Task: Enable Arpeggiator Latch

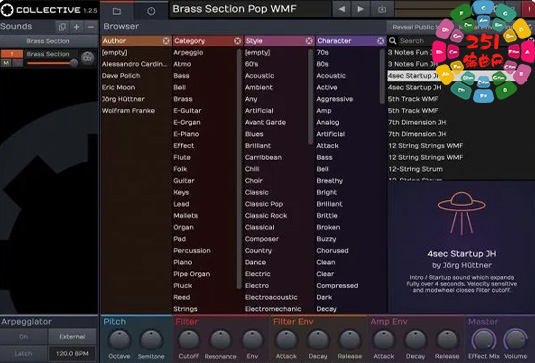Action: click(24, 353)
